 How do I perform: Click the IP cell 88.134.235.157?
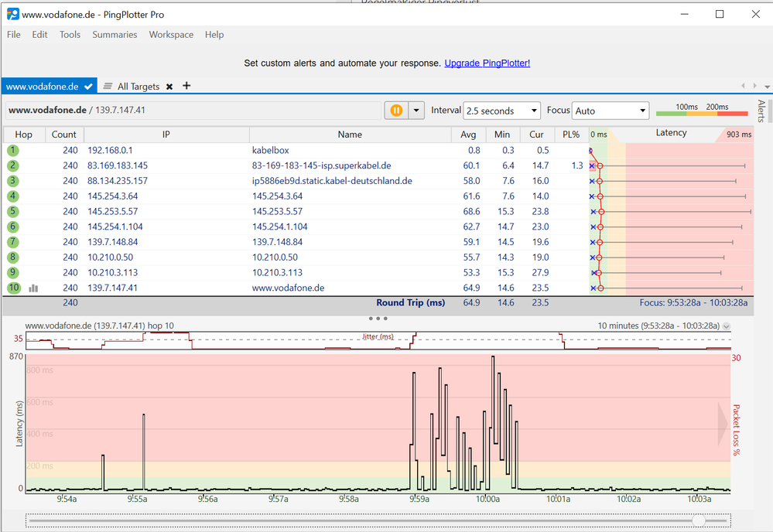coord(118,181)
